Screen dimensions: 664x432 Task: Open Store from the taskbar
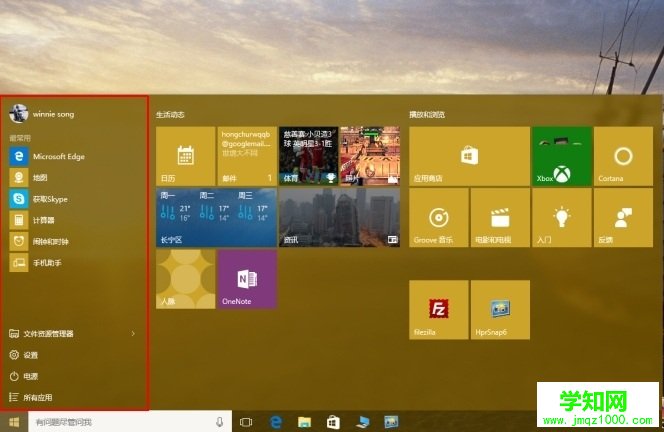pos(333,422)
